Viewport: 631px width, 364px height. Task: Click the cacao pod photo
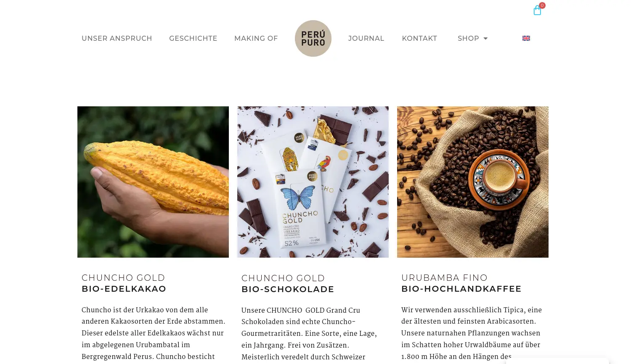coord(153,182)
